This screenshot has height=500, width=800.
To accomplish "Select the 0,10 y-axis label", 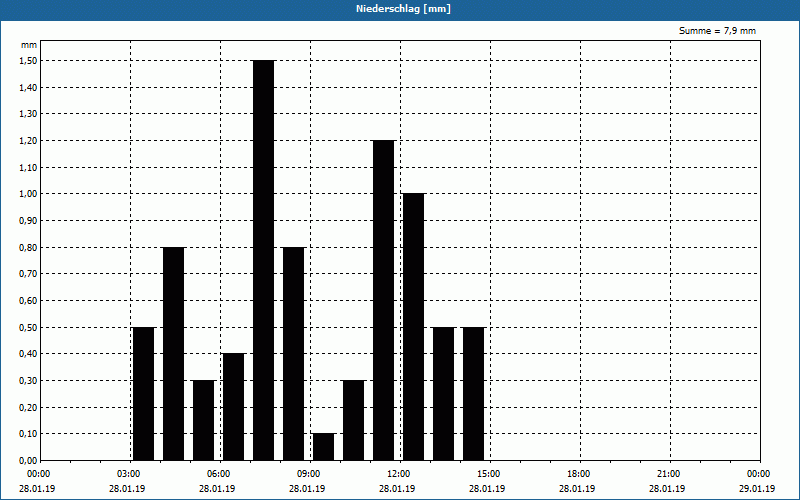I will coord(28,434).
